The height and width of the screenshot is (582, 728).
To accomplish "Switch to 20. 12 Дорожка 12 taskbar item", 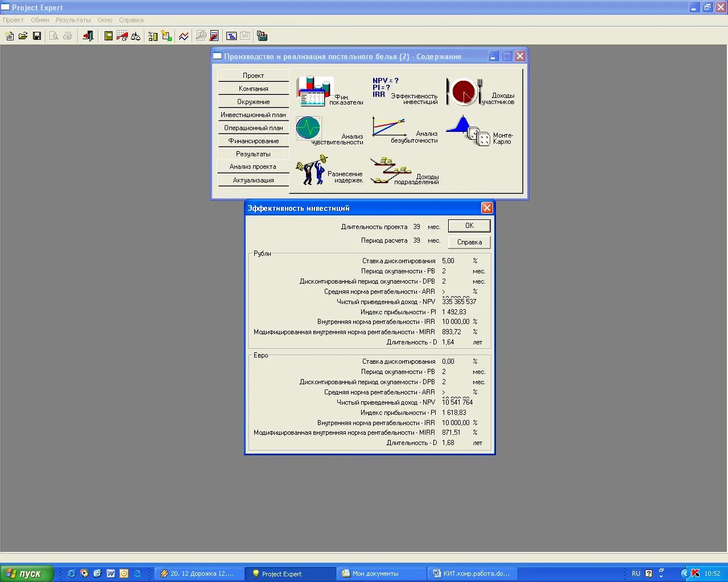I will pos(199,573).
